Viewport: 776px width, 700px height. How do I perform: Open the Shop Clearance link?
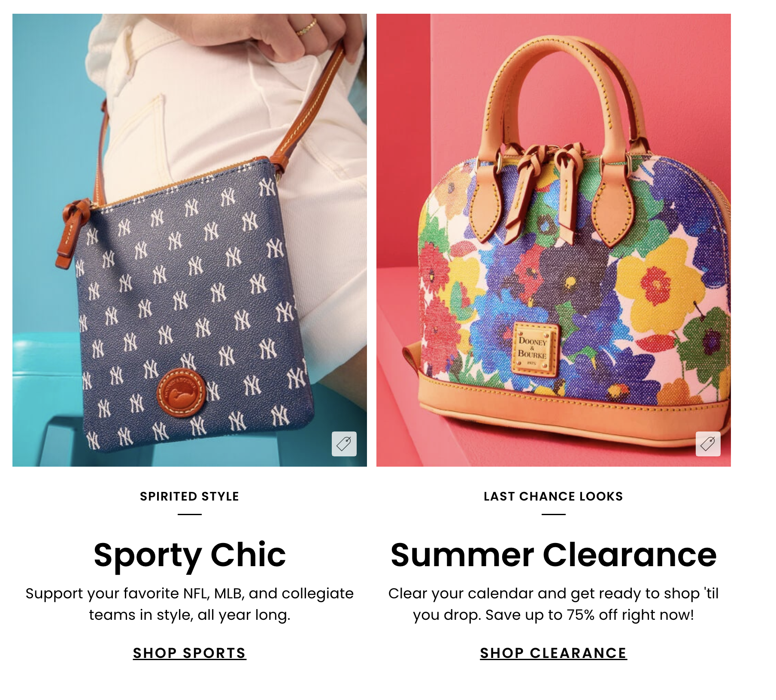click(553, 653)
